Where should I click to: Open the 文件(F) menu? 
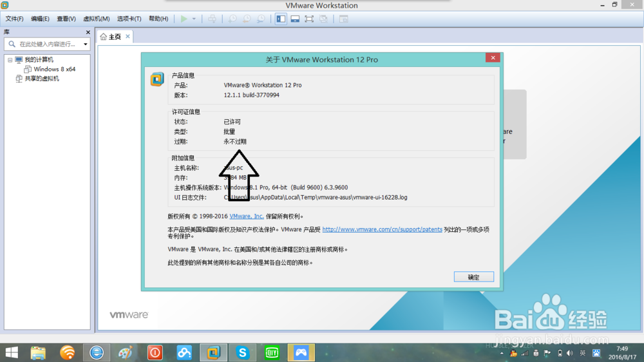14,19
